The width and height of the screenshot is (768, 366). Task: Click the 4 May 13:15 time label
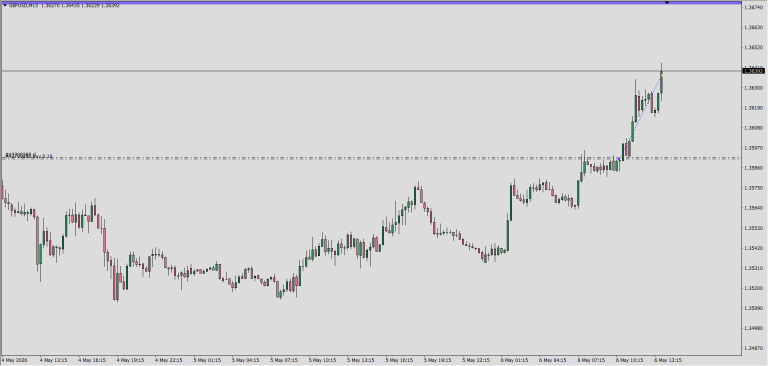click(53, 360)
